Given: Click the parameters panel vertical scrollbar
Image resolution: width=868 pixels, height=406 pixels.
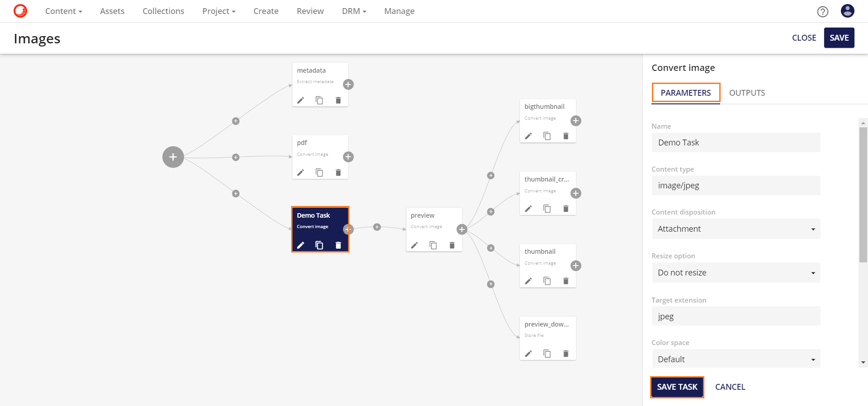Looking at the screenshot, I should coord(863,194).
